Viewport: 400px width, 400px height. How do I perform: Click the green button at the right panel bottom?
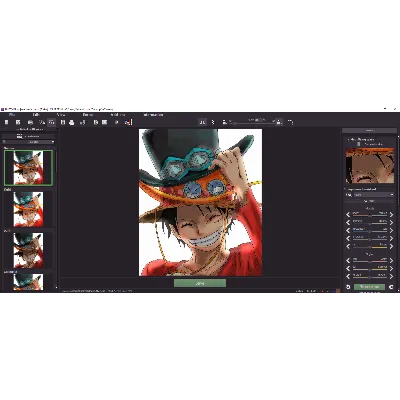point(369,287)
